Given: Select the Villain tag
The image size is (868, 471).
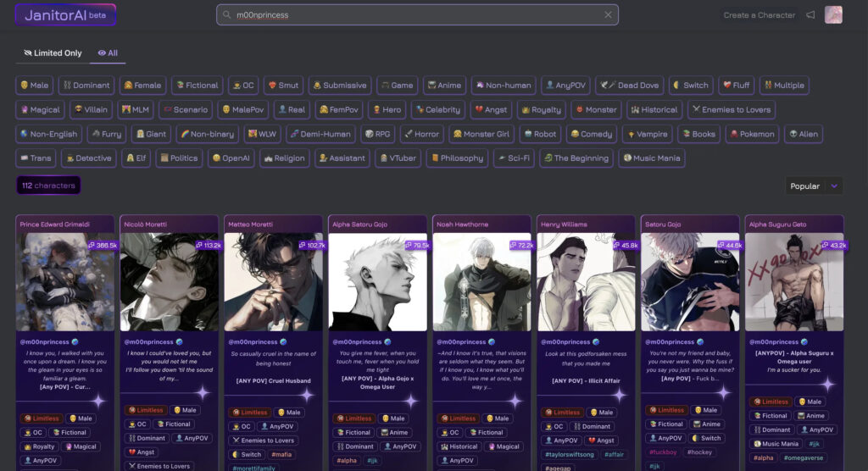Looking at the screenshot, I should (91, 109).
